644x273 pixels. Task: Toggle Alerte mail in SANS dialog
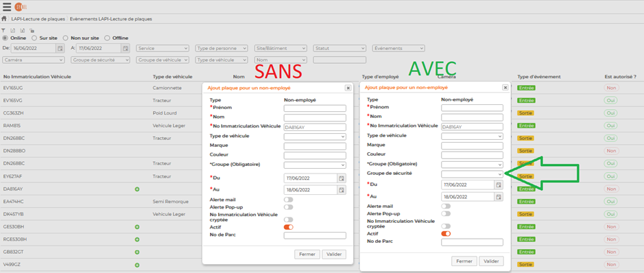click(x=288, y=200)
